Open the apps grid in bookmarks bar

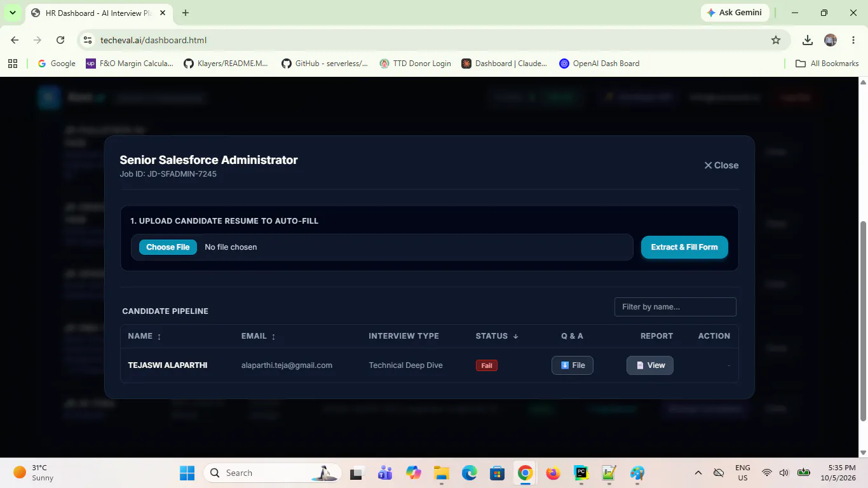tap(12, 64)
